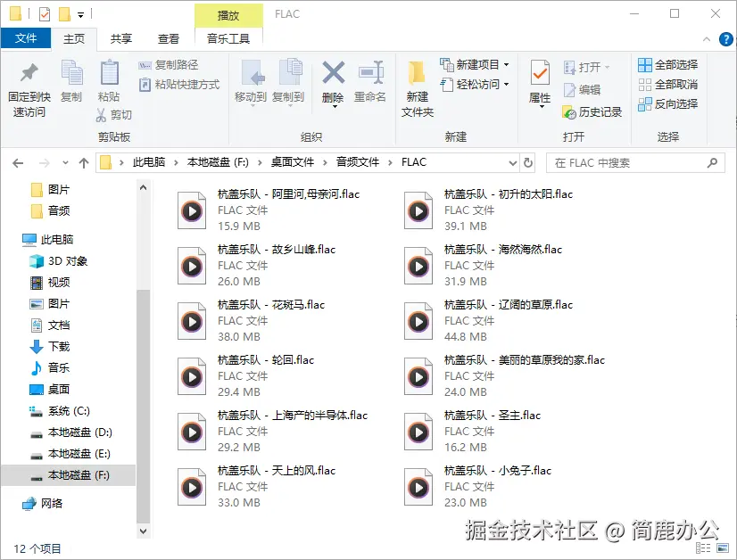Screen dimensions: 737x560
Task: Open the File (文件) tab
Action: coord(26,38)
